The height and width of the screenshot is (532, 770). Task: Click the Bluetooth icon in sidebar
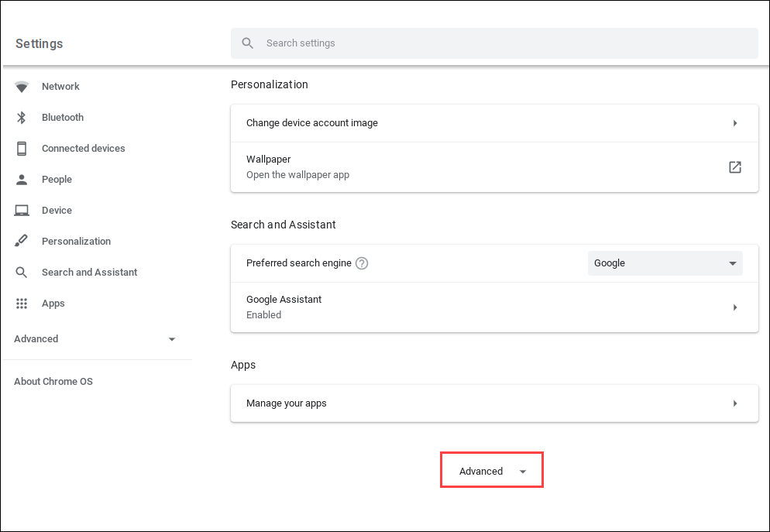(22, 118)
